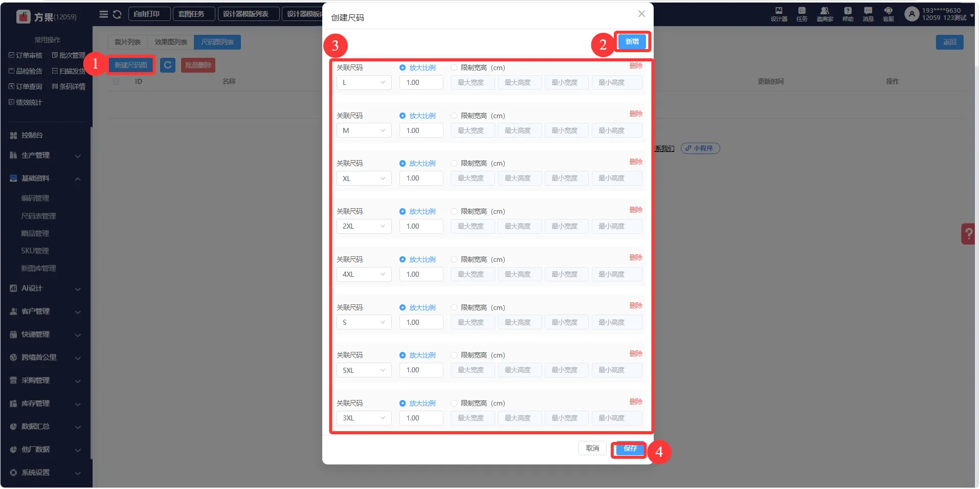Tick the select-all checkbox in table header
980x489 pixels.
pyautogui.click(x=116, y=81)
